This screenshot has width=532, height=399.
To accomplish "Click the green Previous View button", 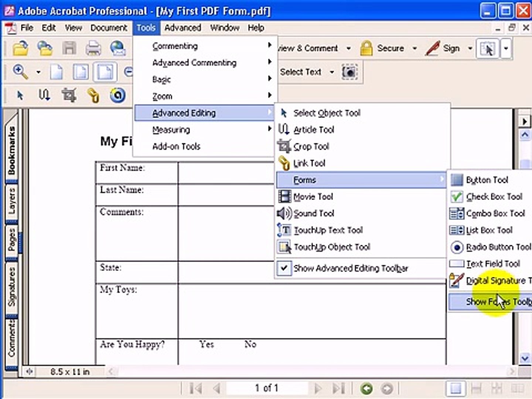I will pyautogui.click(x=366, y=388).
